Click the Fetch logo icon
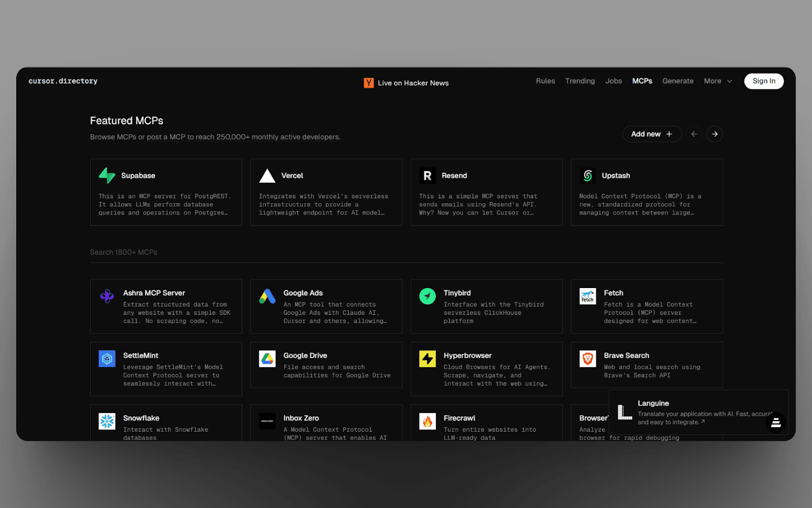 click(x=588, y=296)
